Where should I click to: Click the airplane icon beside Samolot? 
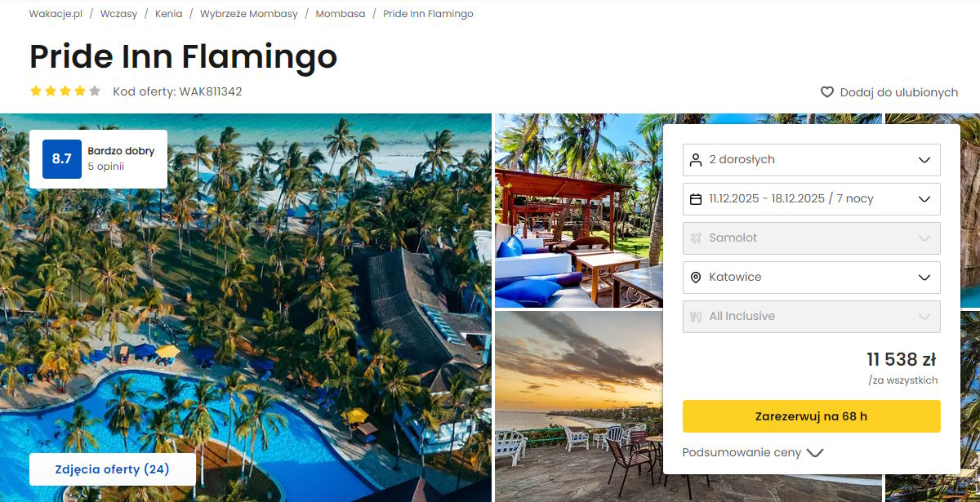point(696,238)
